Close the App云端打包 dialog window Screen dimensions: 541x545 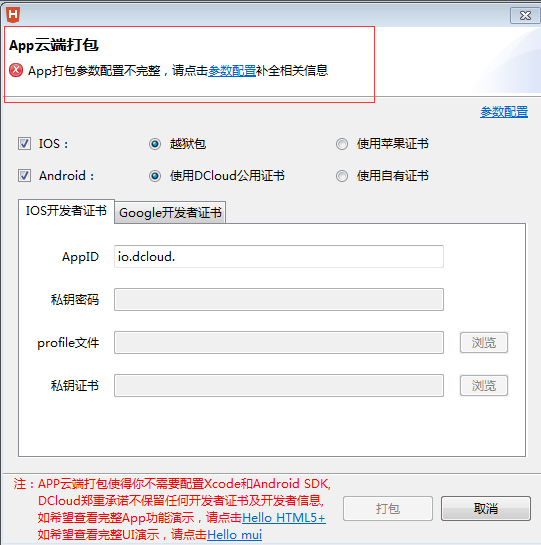tap(525, 16)
